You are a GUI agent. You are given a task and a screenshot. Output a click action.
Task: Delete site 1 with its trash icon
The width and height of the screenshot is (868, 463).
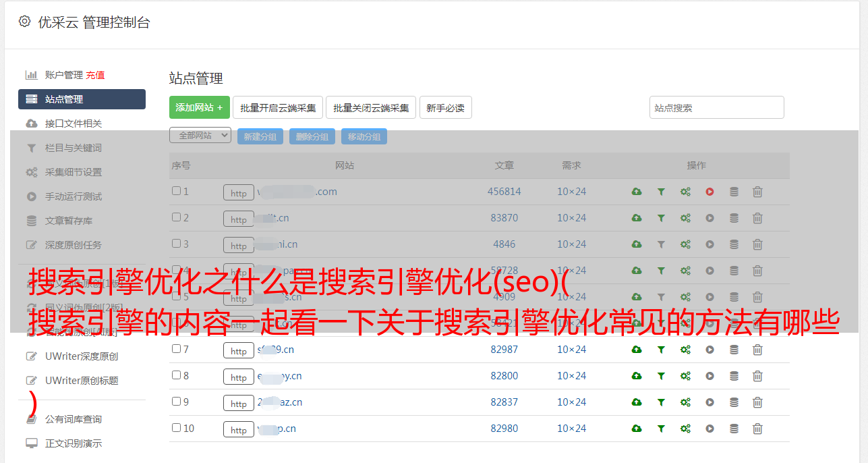click(757, 192)
